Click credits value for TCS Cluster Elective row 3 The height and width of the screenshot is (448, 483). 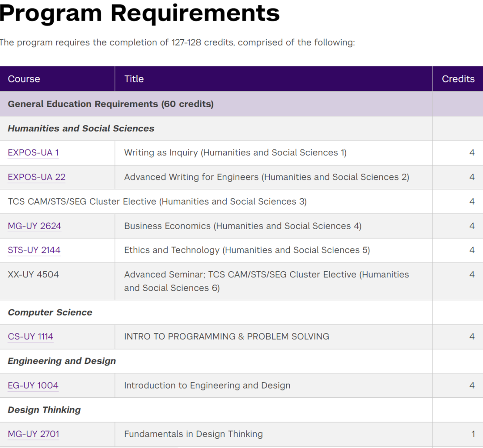click(x=472, y=202)
